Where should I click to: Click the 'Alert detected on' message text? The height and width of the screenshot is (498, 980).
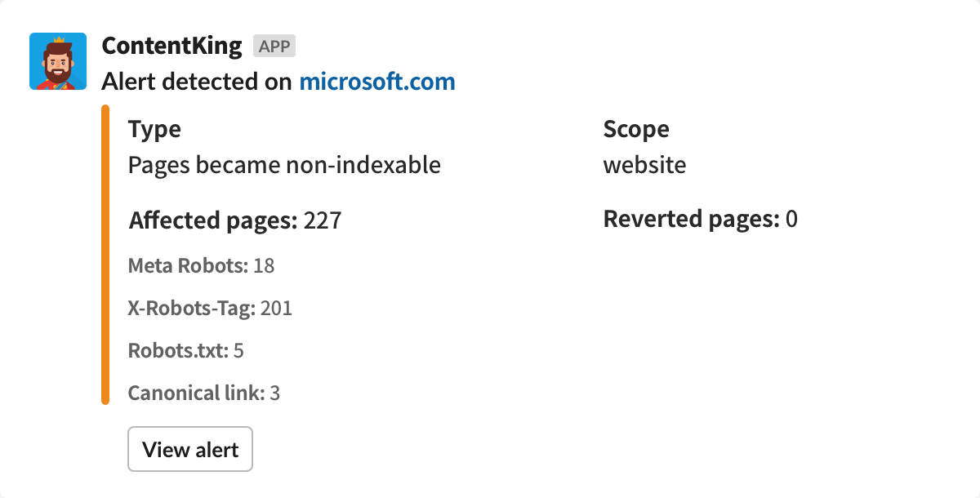pyautogui.click(x=198, y=82)
